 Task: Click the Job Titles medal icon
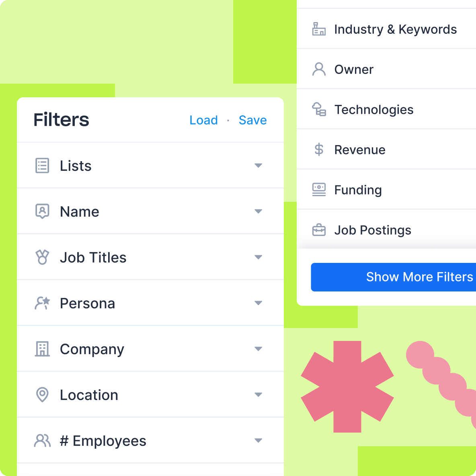point(42,257)
